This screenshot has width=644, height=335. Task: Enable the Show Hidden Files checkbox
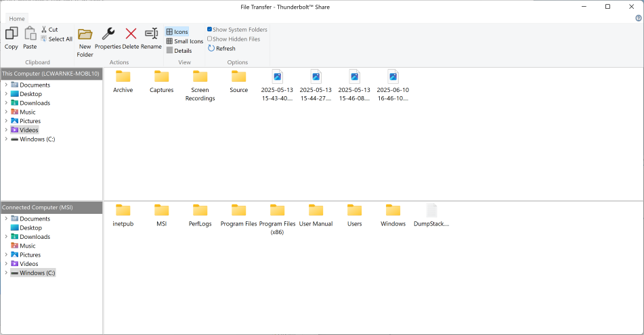point(209,39)
